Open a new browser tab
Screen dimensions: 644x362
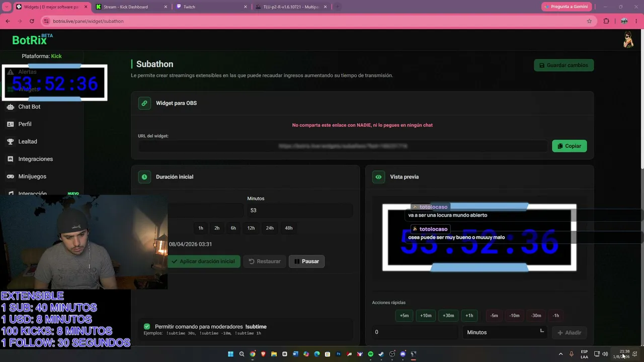(x=337, y=7)
